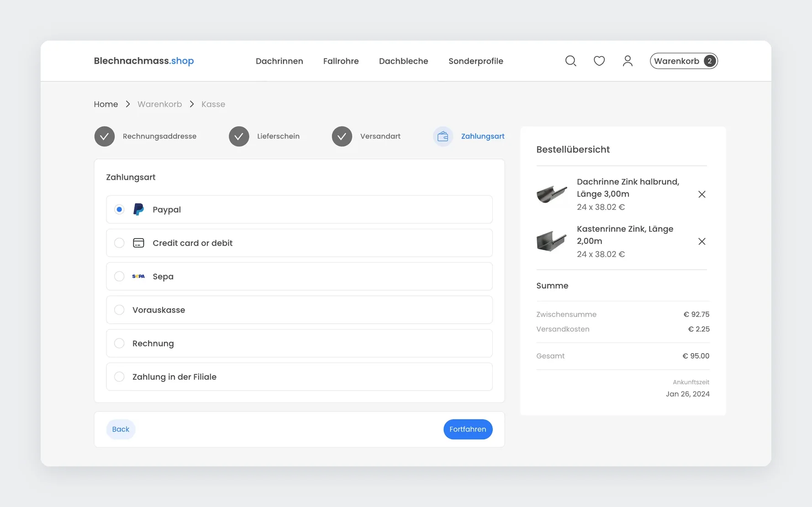Click the Versandkosten value € 2.25

(x=698, y=329)
